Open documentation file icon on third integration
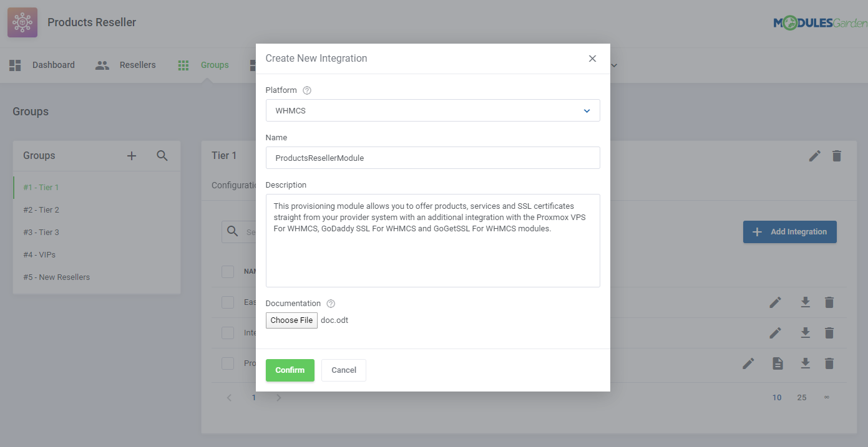868x447 pixels. coord(778,363)
